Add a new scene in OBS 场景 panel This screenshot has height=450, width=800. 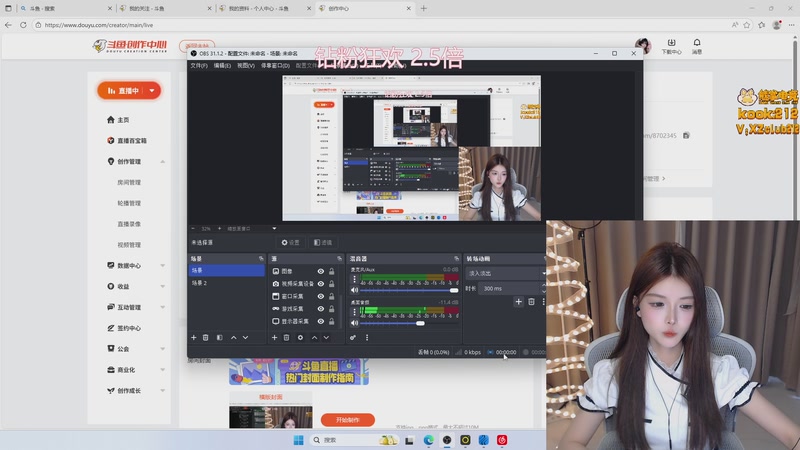tap(193, 338)
